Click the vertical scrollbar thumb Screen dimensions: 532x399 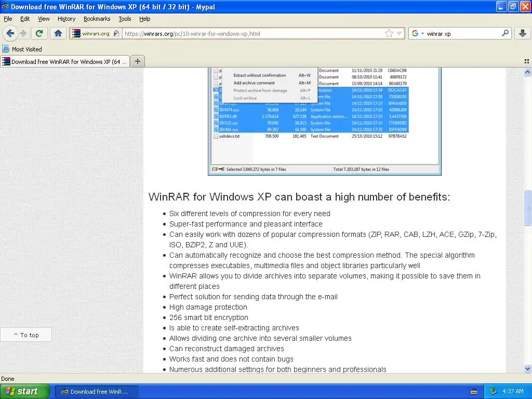click(x=527, y=208)
